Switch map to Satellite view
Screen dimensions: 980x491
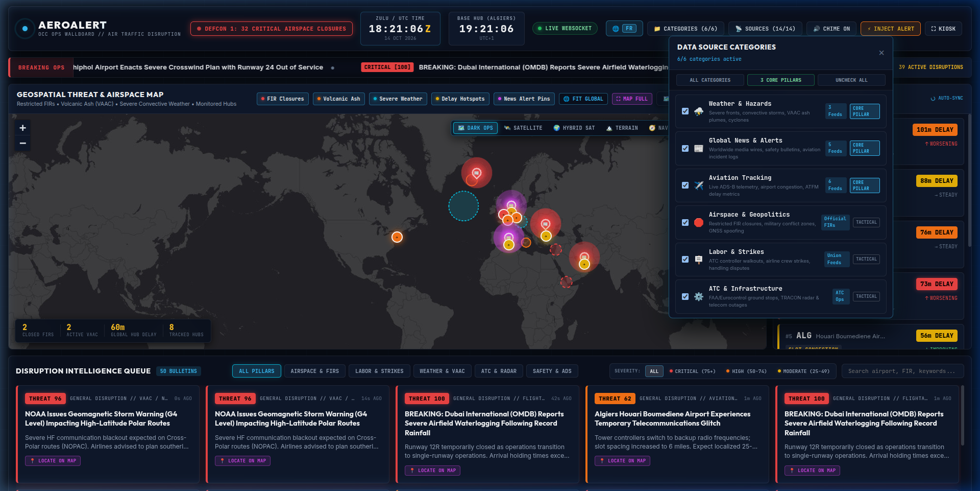click(523, 128)
